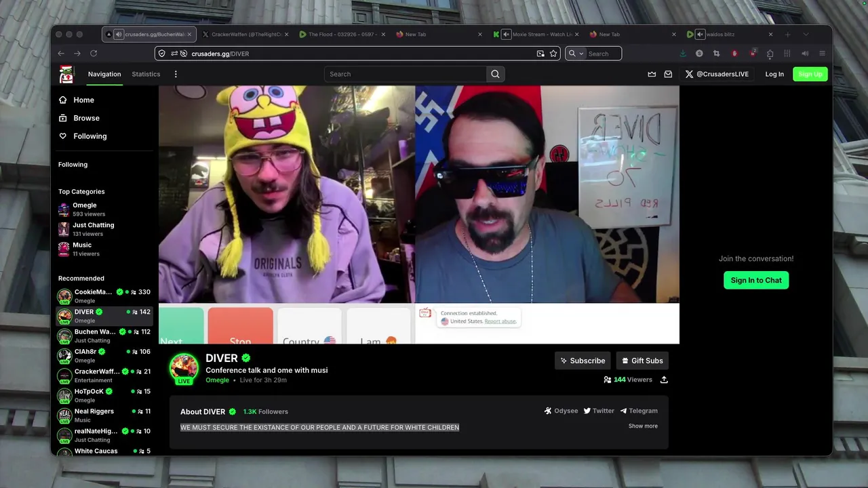Click the Crusaders site logo

coord(66,75)
